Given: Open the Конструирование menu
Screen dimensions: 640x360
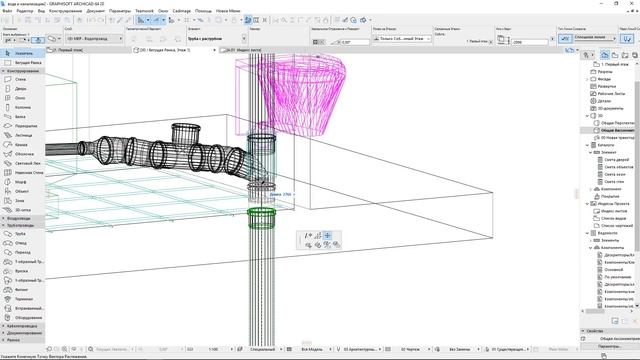Looking at the screenshot, I should tap(65, 11).
